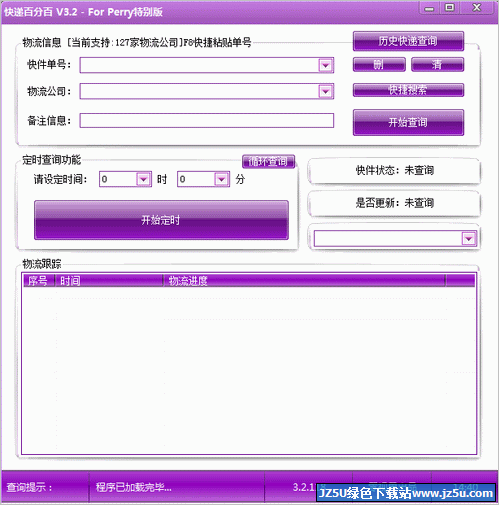Click the 快捷搜索 quick search button

coord(408,90)
